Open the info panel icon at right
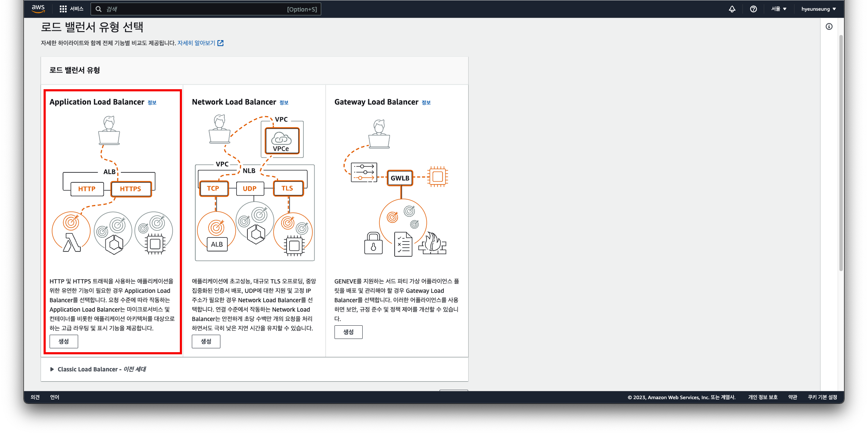Viewport: 868px width, 435px height. pos(829,26)
